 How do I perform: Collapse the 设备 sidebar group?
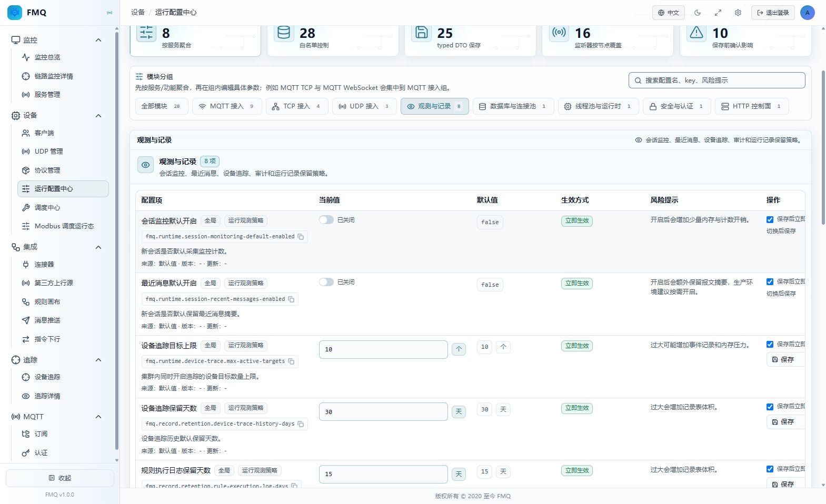click(98, 116)
